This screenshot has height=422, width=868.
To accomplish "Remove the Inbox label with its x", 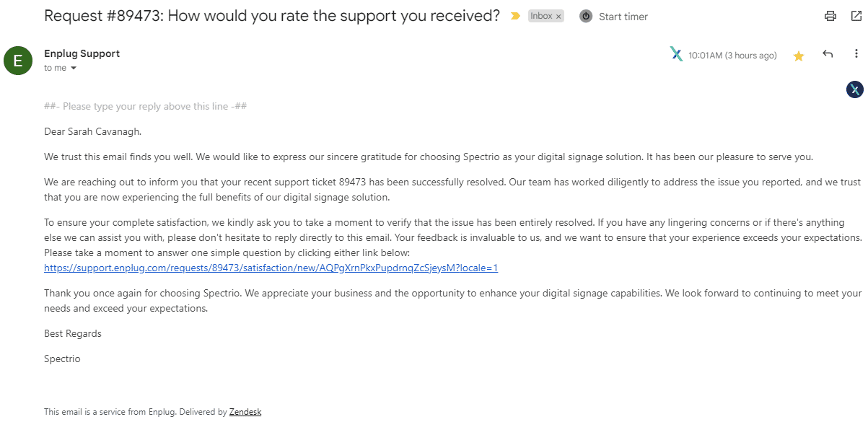I will 558,16.
